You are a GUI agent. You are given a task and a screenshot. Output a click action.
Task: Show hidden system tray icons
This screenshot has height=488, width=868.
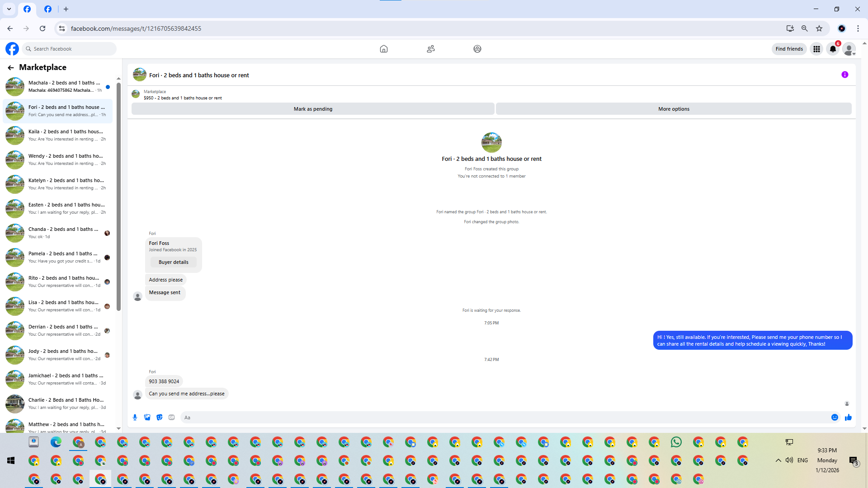(778, 460)
